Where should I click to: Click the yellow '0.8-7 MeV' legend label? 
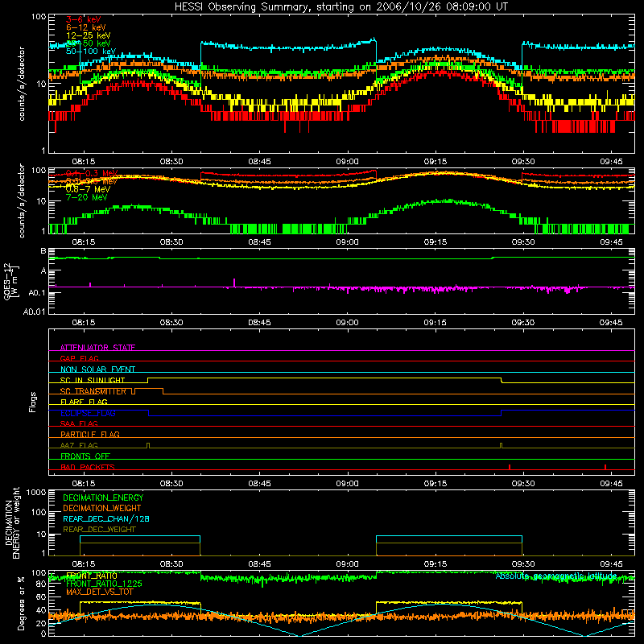[88, 189]
